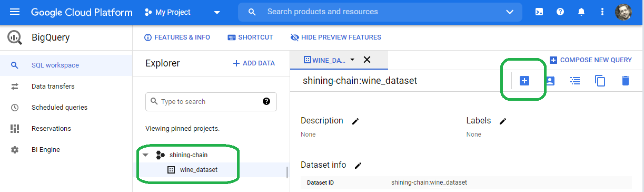
Task: Open BI Engine in the sidebar
Action: click(66, 150)
